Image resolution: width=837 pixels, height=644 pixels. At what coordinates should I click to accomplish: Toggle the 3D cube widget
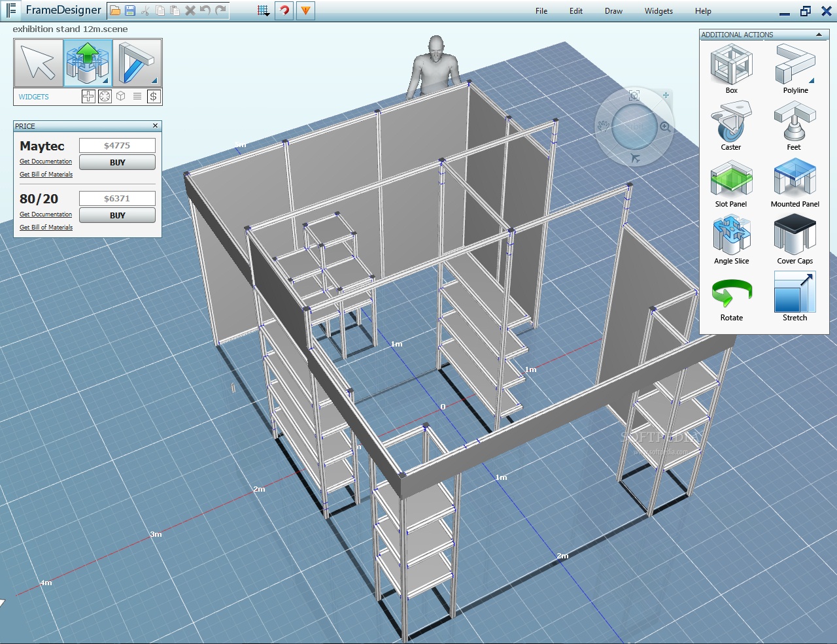[x=121, y=97]
